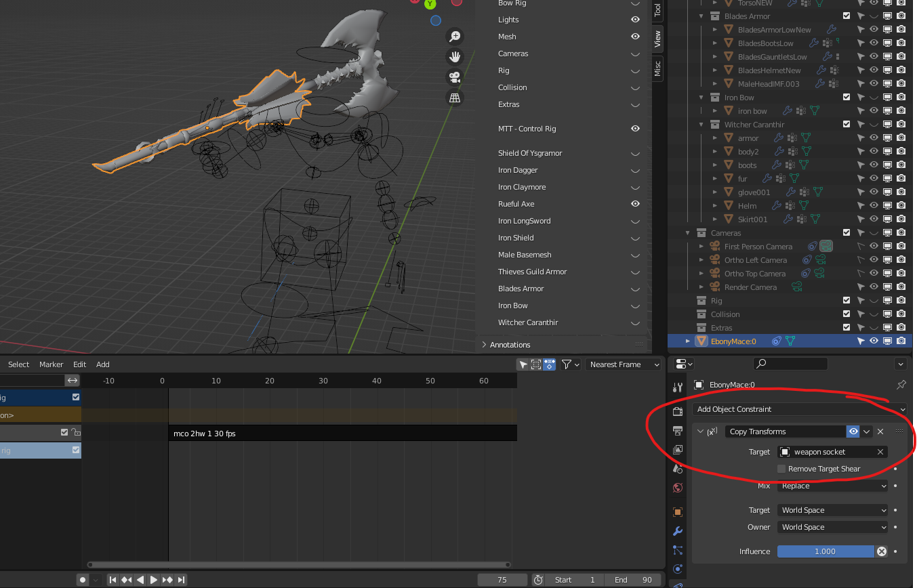Remove the weapon socket target with the X
The height and width of the screenshot is (588, 917).
(880, 451)
